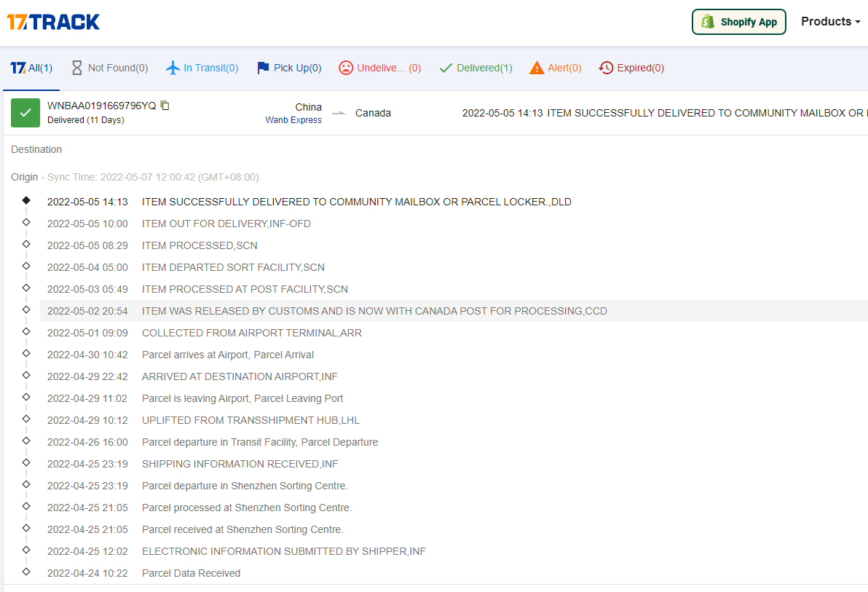Select the released by customs event row
This screenshot has height=592, width=868.
pos(374,311)
